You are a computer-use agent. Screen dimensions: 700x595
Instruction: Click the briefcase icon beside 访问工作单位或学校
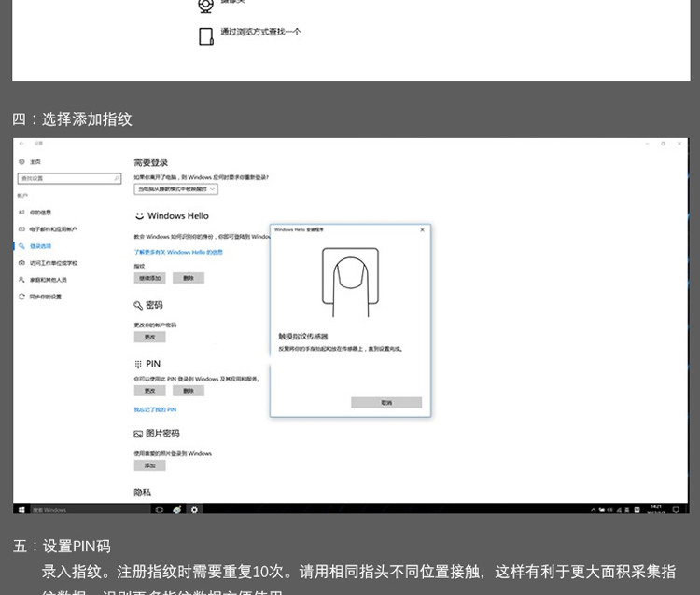(x=21, y=263)
